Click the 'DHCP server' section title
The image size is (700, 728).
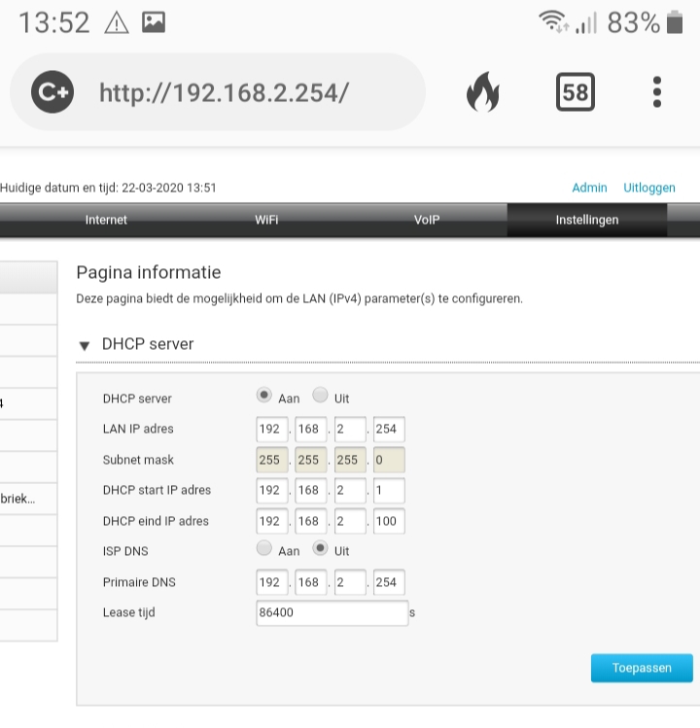[x=148, y=344]
